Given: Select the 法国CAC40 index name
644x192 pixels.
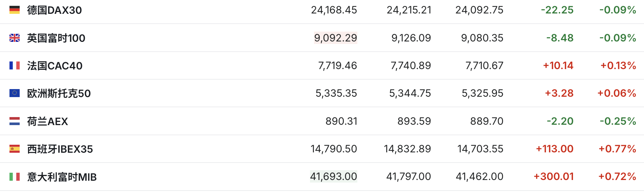Looking at the screenshot, I should pyautogui.click(x=55, y=66).
